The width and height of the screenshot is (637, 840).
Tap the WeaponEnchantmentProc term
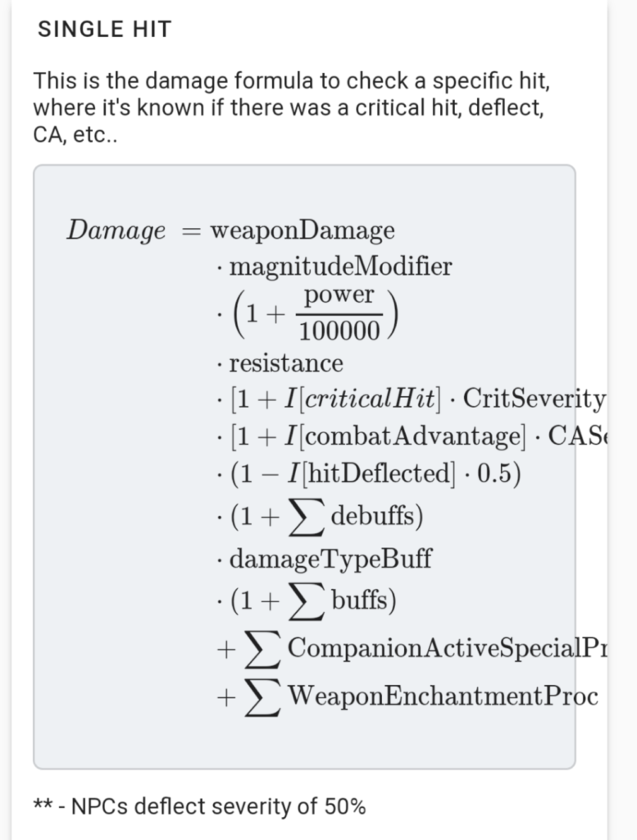click(443, 696)
